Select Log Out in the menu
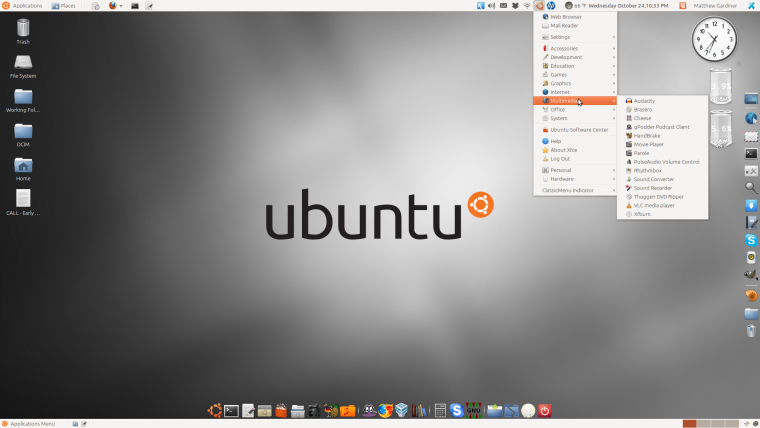 coord(575,159)
